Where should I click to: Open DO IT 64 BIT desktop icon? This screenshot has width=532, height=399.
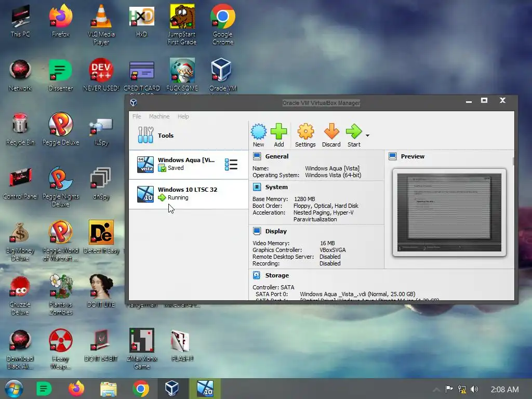[101, 345]
